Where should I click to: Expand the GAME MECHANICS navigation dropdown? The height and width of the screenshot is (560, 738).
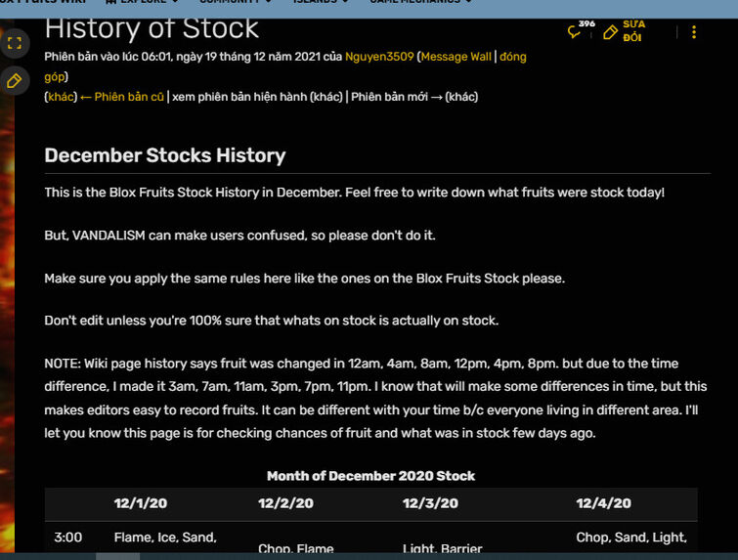pos(420,3)
